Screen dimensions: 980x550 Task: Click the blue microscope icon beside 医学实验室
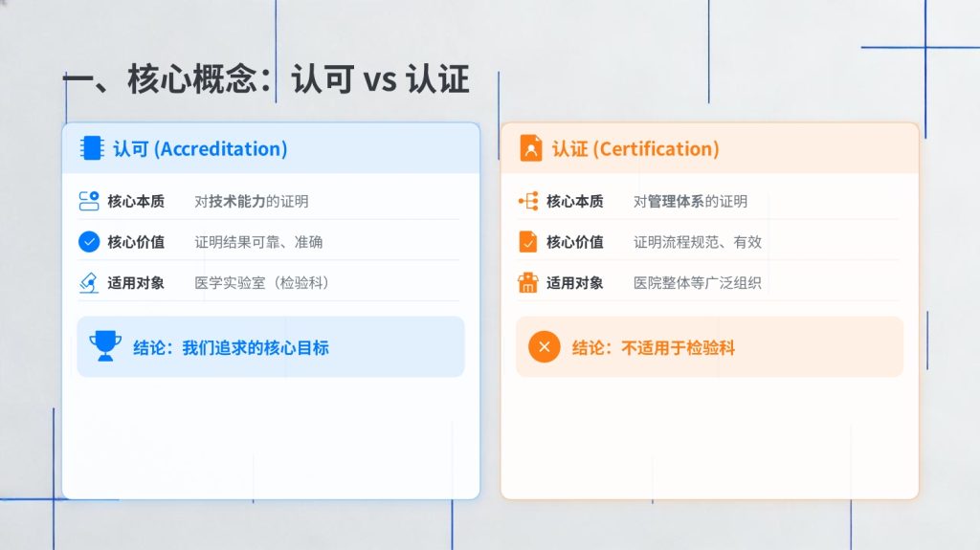point(89,283)
